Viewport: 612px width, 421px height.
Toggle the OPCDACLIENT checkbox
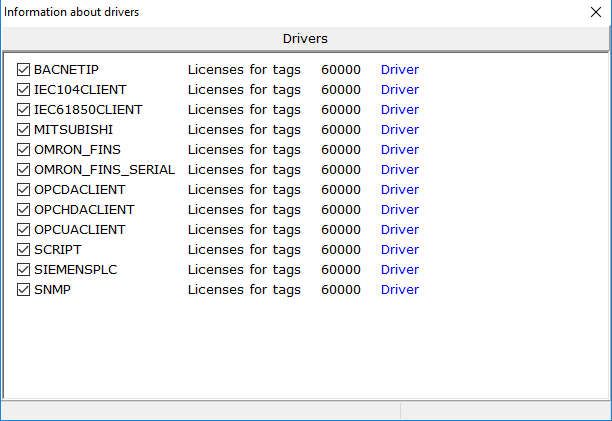click(23, 190)
